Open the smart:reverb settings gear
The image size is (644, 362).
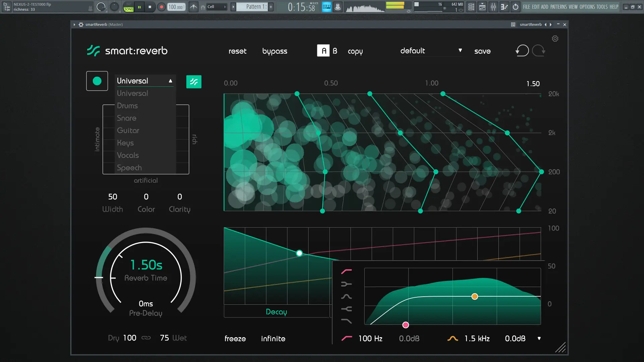coord(555,39)
